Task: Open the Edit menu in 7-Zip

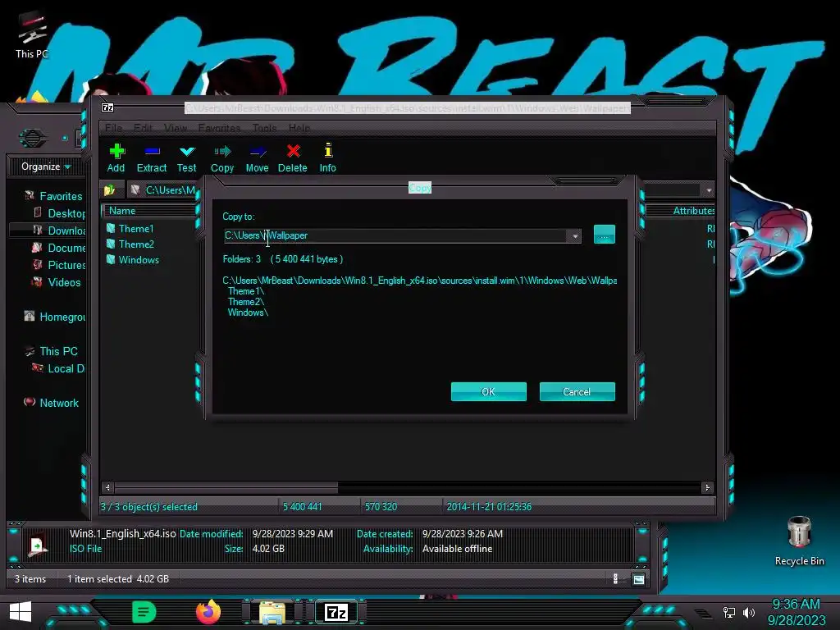Action: (x=143, y=128)
